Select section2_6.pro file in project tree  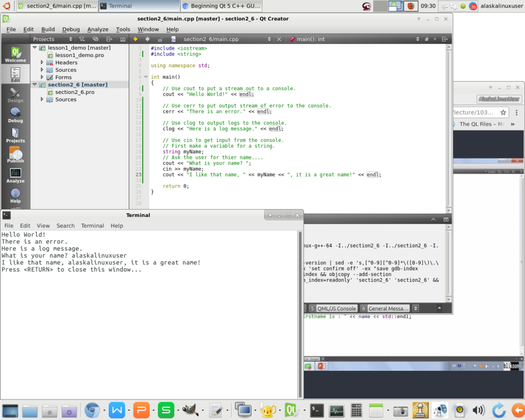click(74, 92)
